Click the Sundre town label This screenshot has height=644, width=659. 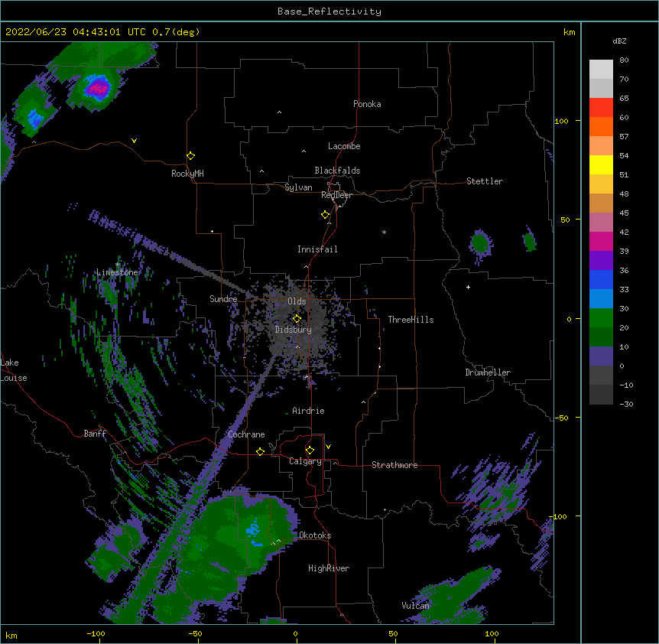223,299
